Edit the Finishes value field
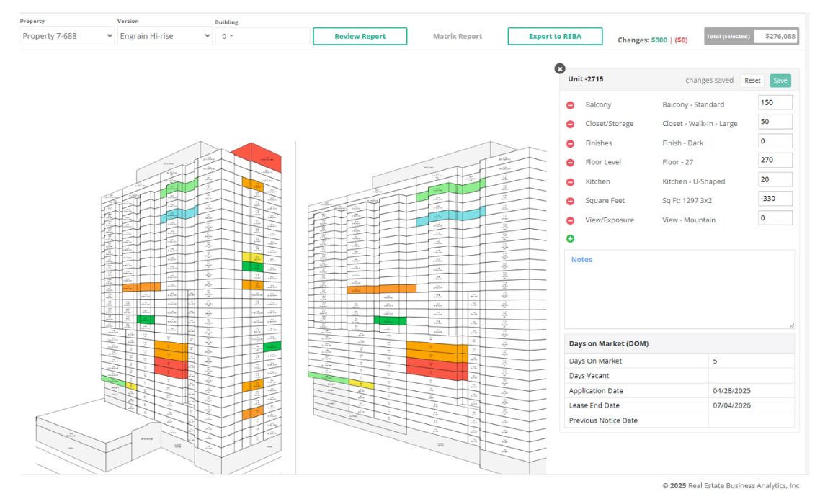 tap(775, 141)
